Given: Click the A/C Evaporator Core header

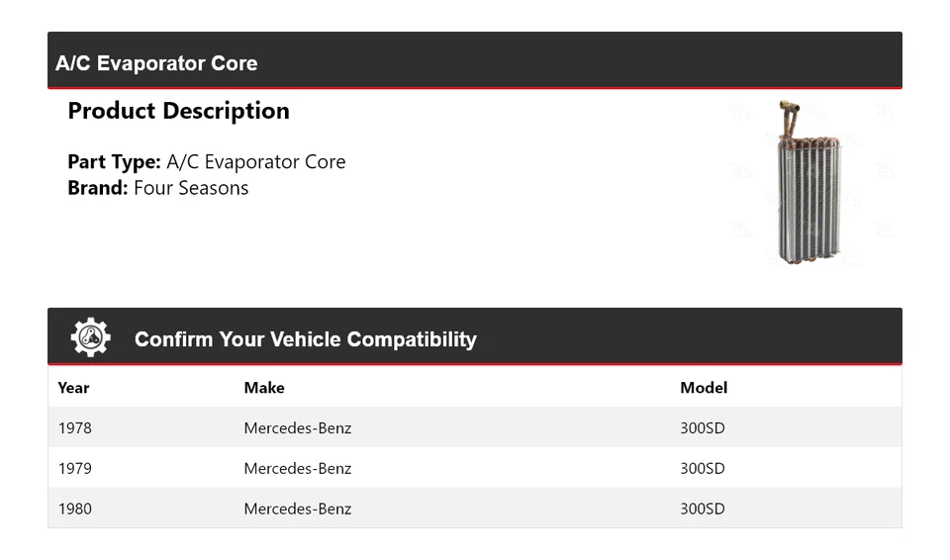Looking at the screenshot, I should (x=156, y=63).
